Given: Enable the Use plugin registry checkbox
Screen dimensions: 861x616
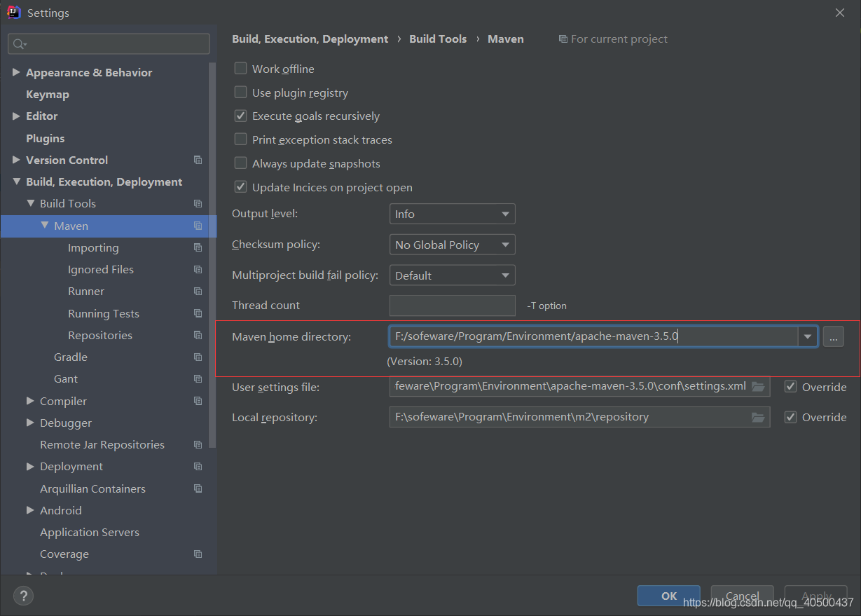Looking at the screenshot, I should (x=240, y=93).
